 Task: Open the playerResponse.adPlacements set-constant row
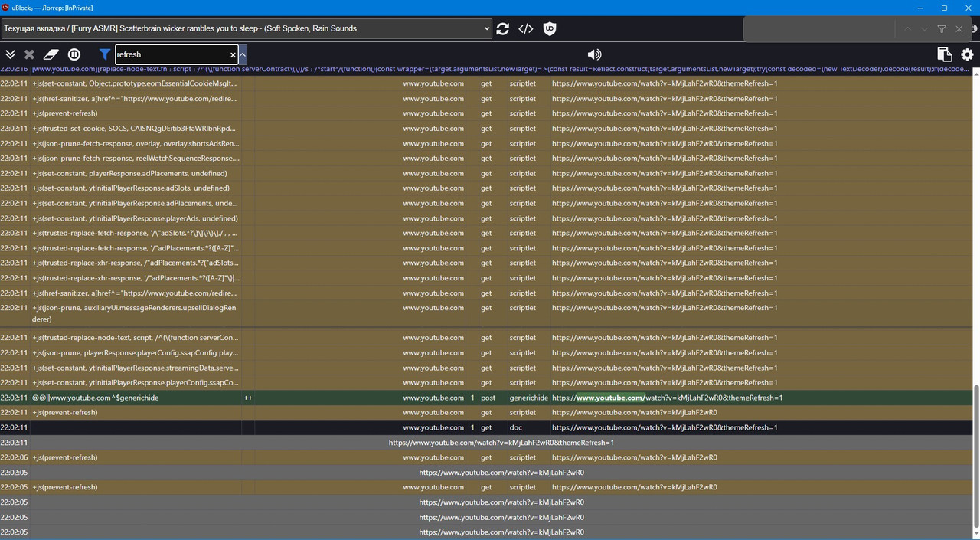point(485,173)
